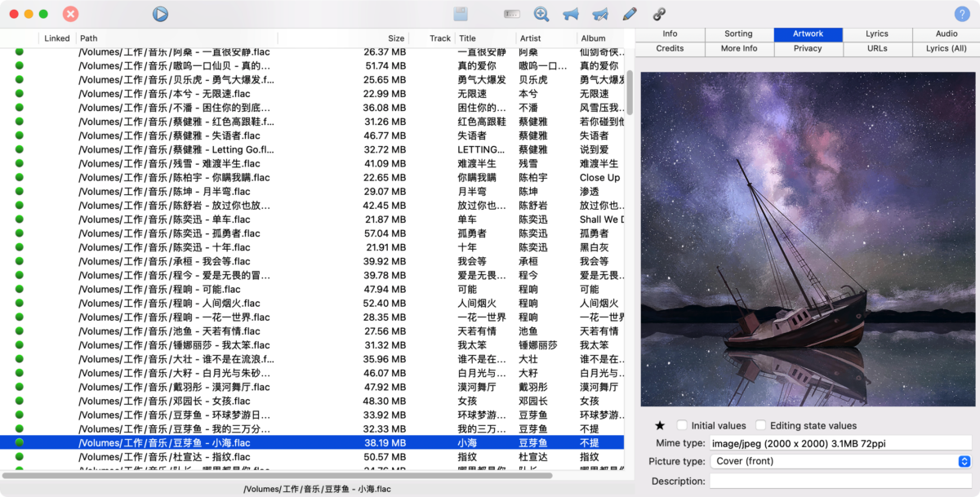Click the file list vertical scrollbar
The width and height of the screenshot is (980, 497).
630,91
